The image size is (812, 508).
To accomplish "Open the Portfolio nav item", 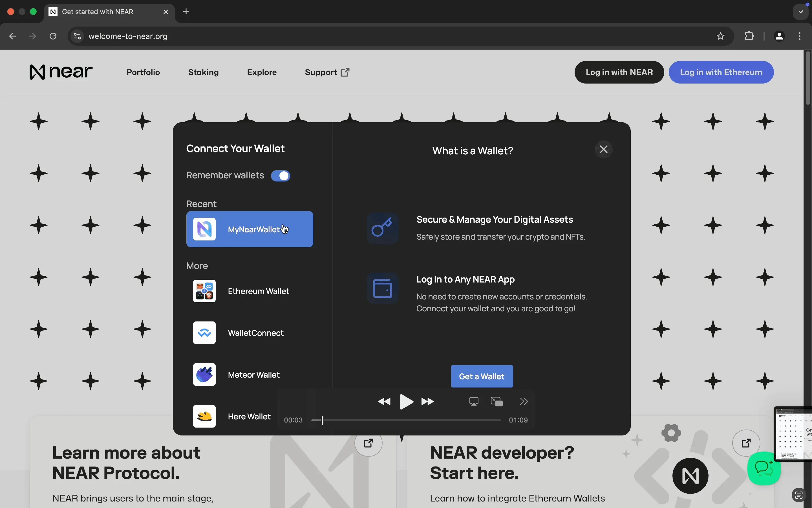I will 143,72.
